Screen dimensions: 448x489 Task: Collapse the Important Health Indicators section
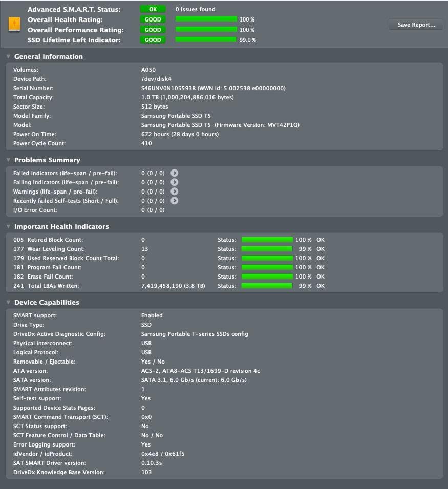pos(9,226)
